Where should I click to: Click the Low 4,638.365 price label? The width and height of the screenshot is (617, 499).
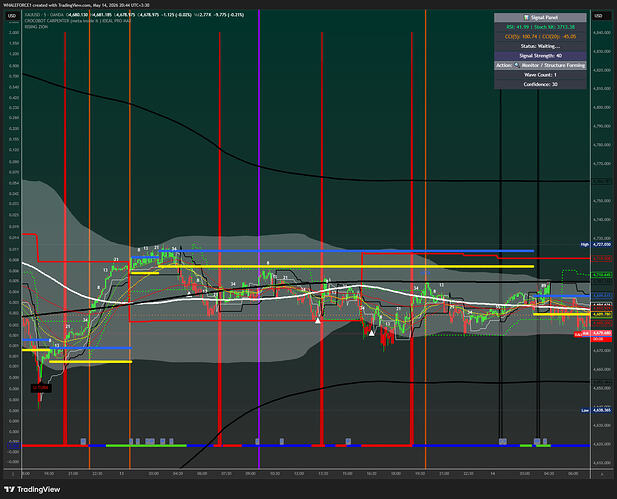point(596,410)
